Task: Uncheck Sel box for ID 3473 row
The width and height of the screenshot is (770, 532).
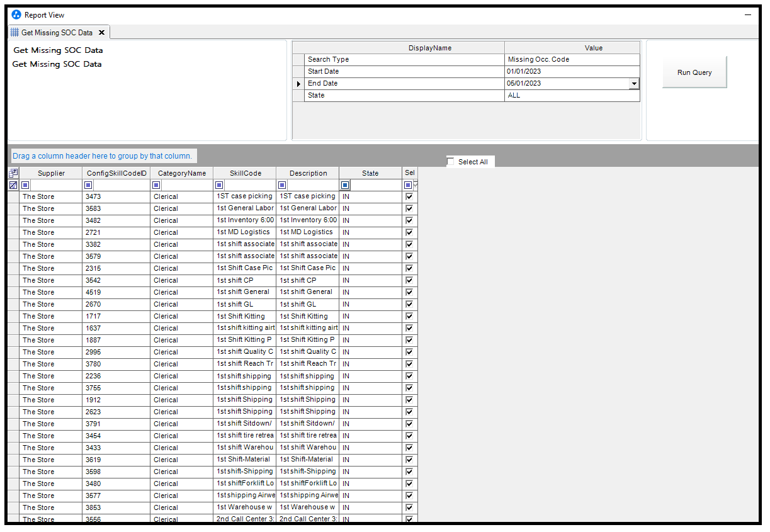Action: click(x=409, y=196)
